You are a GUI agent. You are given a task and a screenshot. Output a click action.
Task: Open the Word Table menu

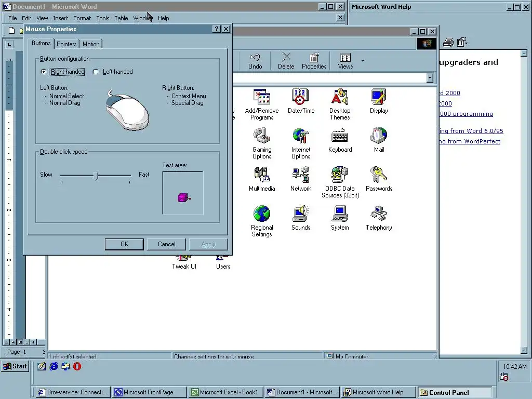pos(121,18)
